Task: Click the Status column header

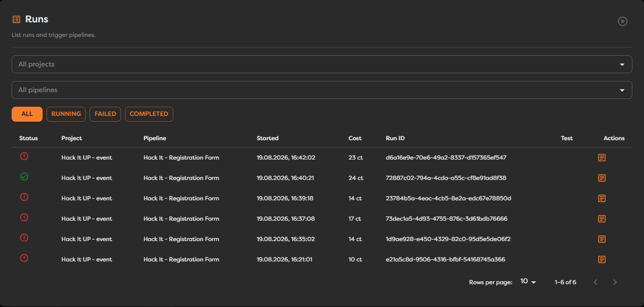Action: 29,138
